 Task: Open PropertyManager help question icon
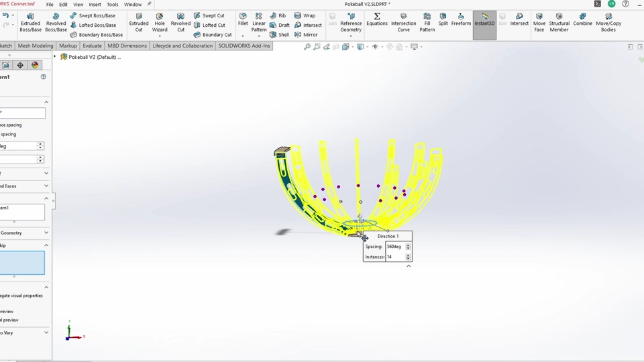(x=44, y=76)
